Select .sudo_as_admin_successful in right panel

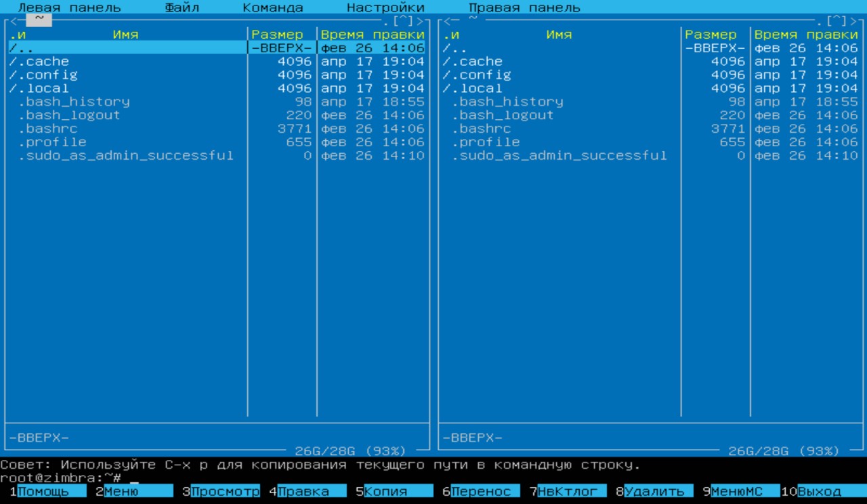pos(650,156)
